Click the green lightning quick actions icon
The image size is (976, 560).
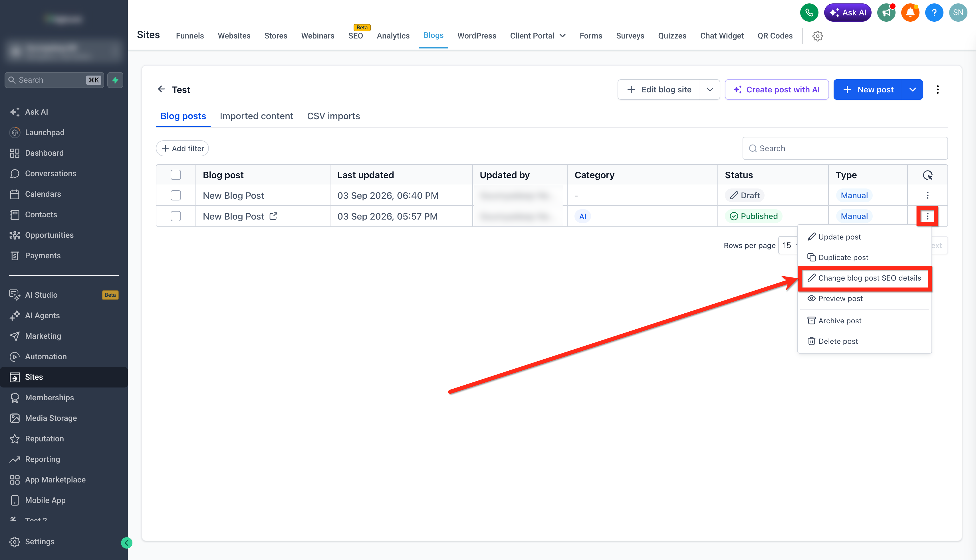pyautogui.click(x=115, y=80)
